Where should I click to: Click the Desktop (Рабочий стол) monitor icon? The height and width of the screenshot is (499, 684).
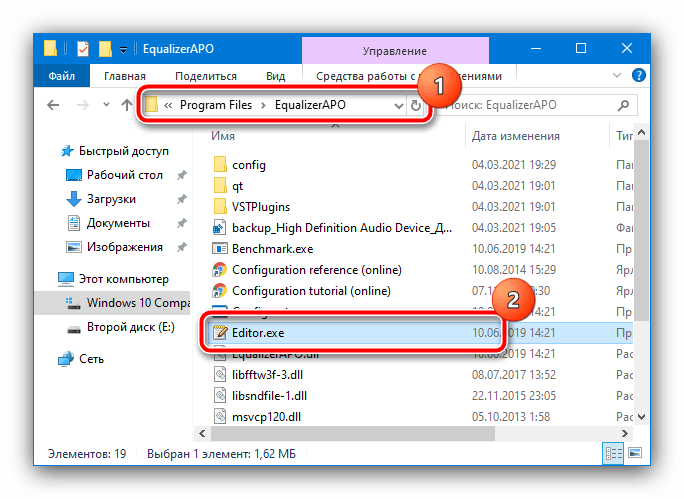coord(74,175)
